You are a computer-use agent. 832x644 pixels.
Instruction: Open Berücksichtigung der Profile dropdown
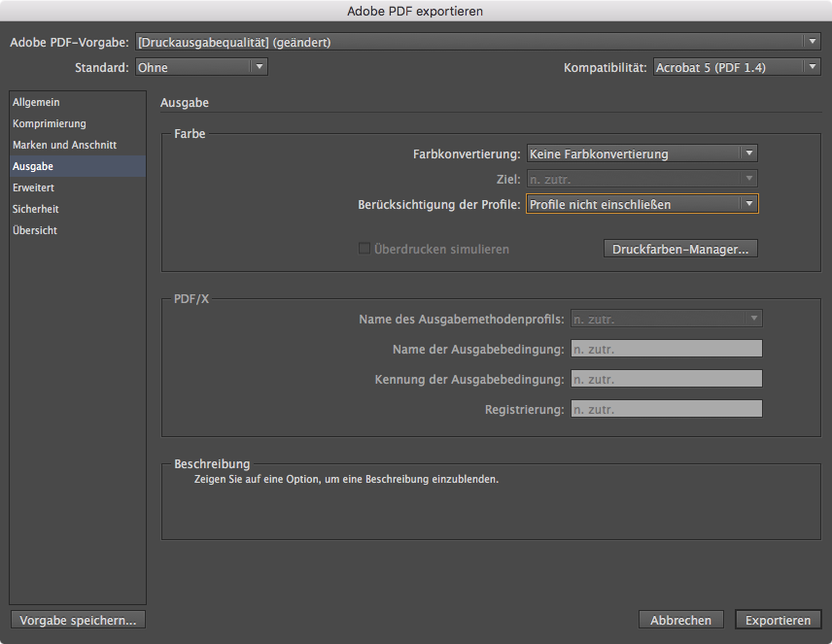pyautogui.click(x=642, y=204)
